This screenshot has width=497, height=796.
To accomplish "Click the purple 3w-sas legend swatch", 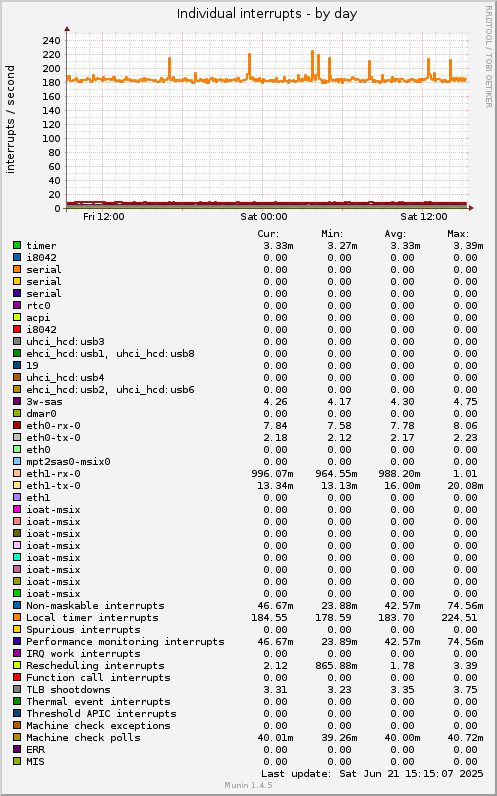I will click(x=17, y=402).
